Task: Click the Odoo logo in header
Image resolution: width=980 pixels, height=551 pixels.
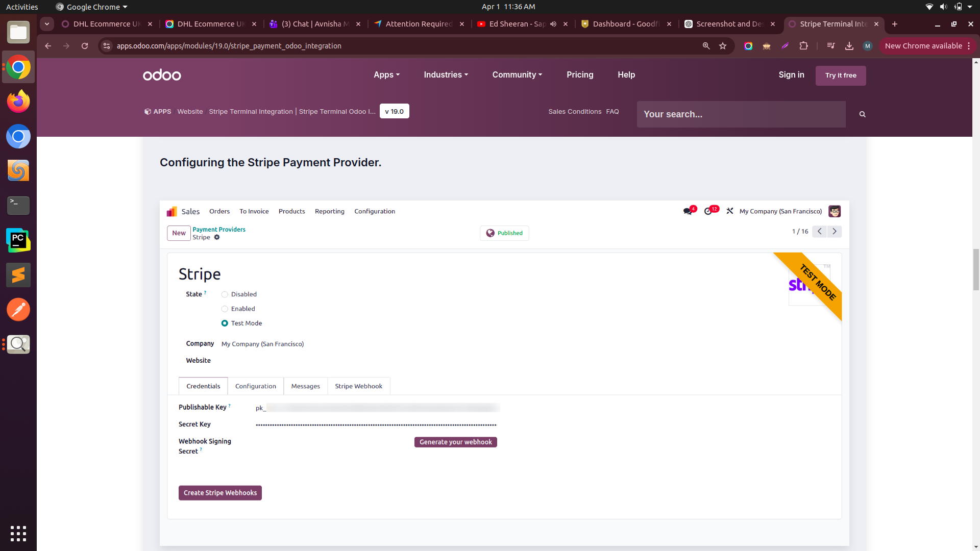Action: point(162,75)
